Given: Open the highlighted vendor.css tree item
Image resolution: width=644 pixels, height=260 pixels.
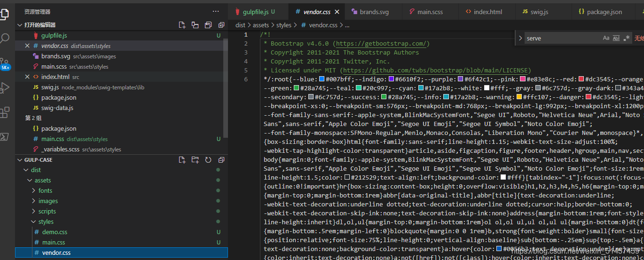Looking at the screenshot, I should coord(121,253).
